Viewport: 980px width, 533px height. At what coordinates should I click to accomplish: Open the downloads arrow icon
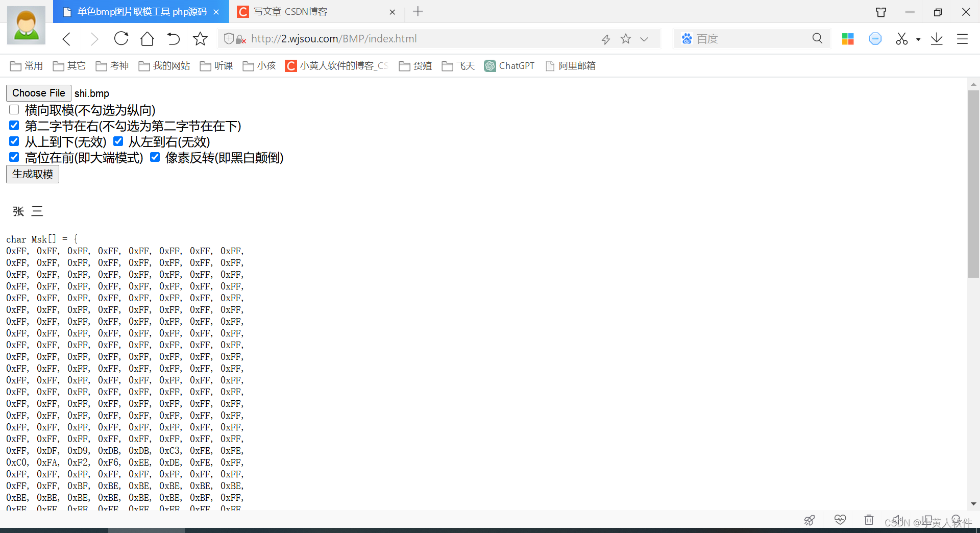[937, 39]
